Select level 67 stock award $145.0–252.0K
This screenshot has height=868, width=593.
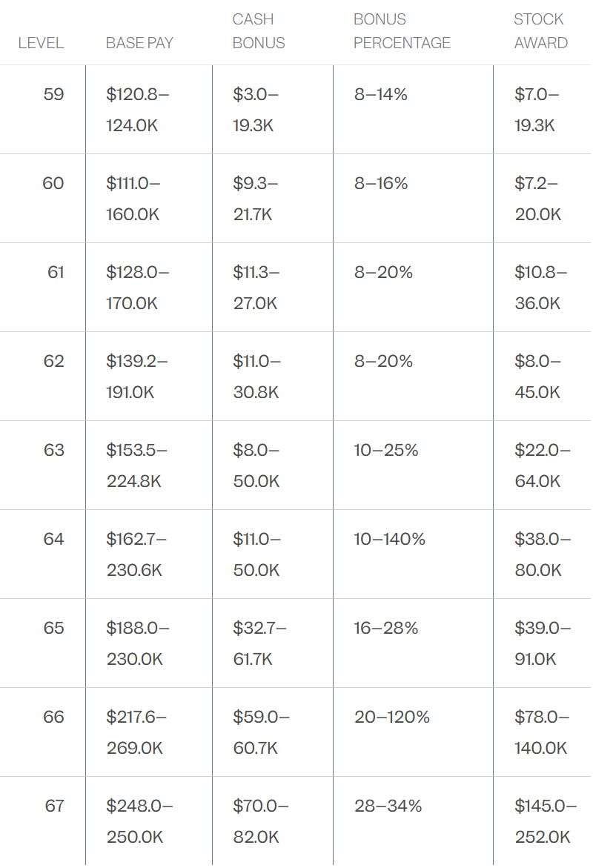point(546,821)
